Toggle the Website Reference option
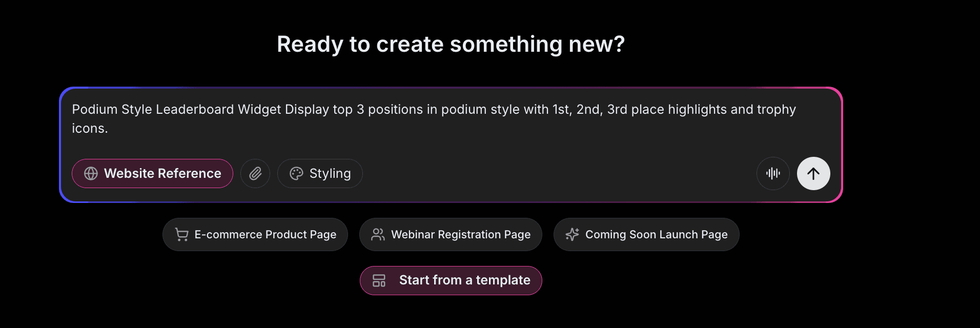Image resolution: width=980 pixels, height=328 pixels. [x=152, y=173]
